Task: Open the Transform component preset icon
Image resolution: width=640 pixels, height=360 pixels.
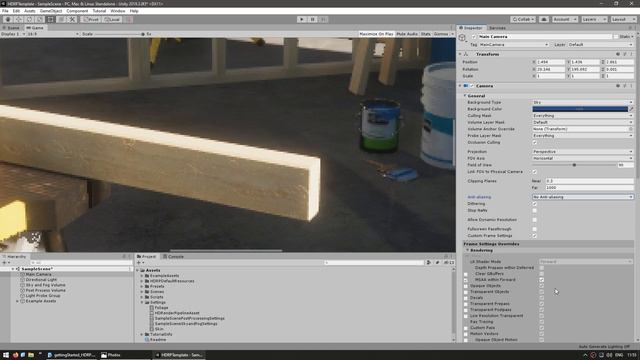Action: click(x=624, y=54)
